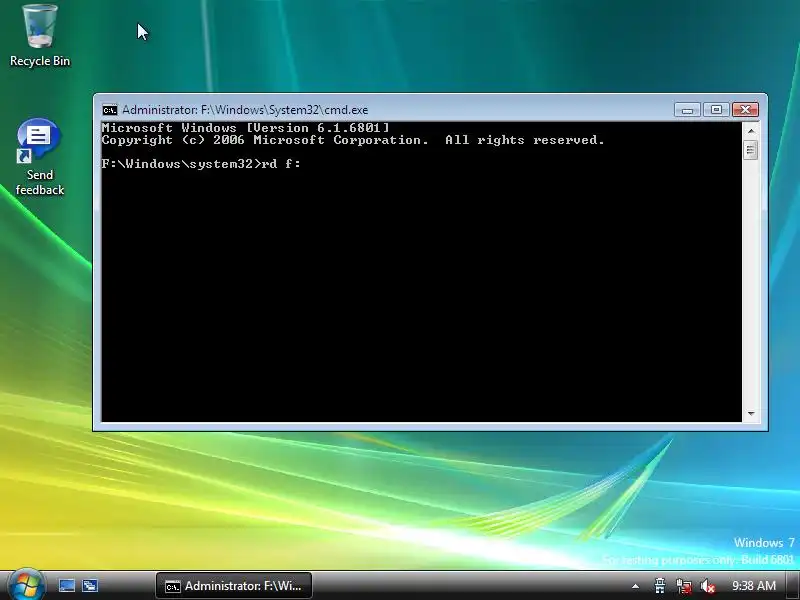This screenshot has width=800, height=600.
Task: Click the Copyright Microsoft Corporation line
Action: [x=353, y=140]
